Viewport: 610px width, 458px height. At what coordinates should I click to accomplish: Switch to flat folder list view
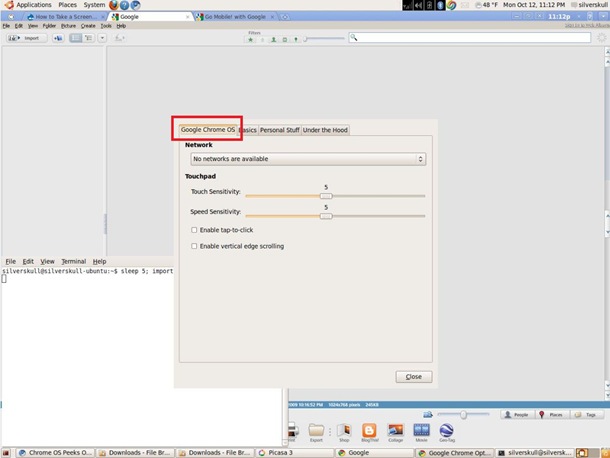point(75,38)
